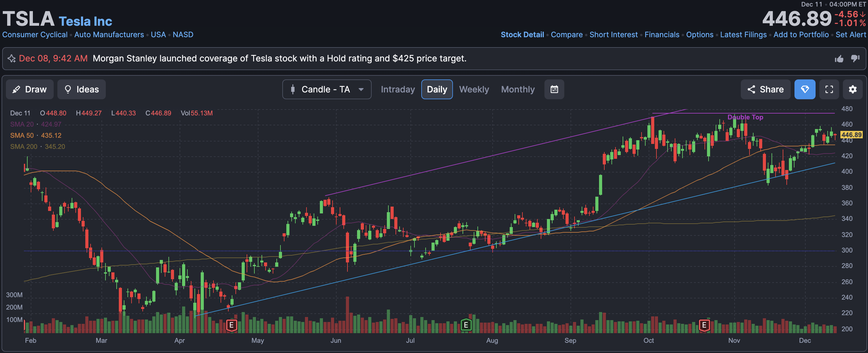Click the October earnings E marker
868x353 pixels.
pyautogui.click(x=704, y=325)
